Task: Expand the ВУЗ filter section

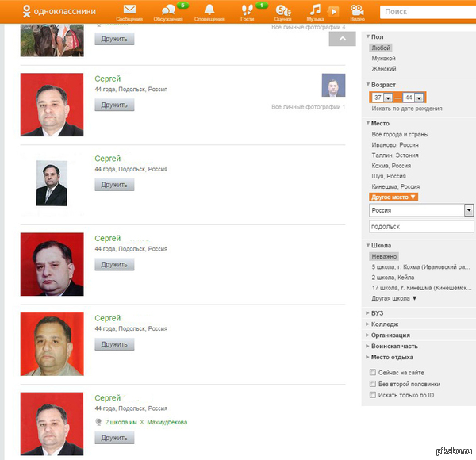Action: pos(377,313)
